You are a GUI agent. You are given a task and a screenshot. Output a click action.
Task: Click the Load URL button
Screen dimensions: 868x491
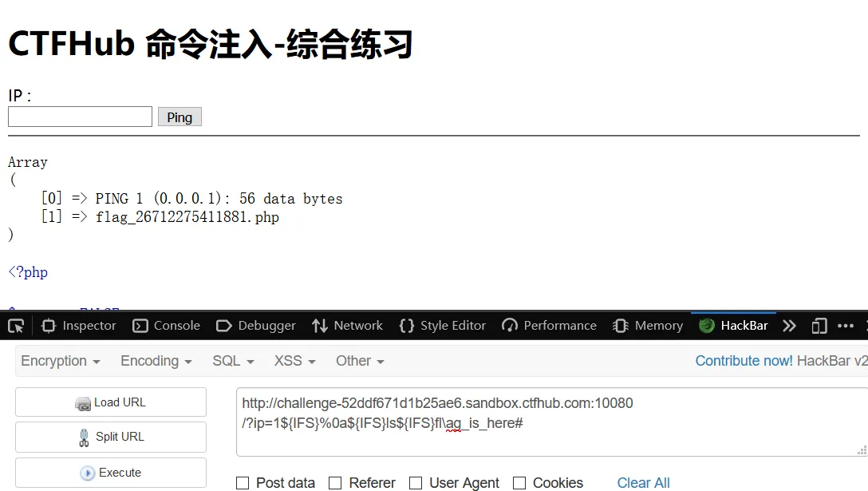click(111, 402)
